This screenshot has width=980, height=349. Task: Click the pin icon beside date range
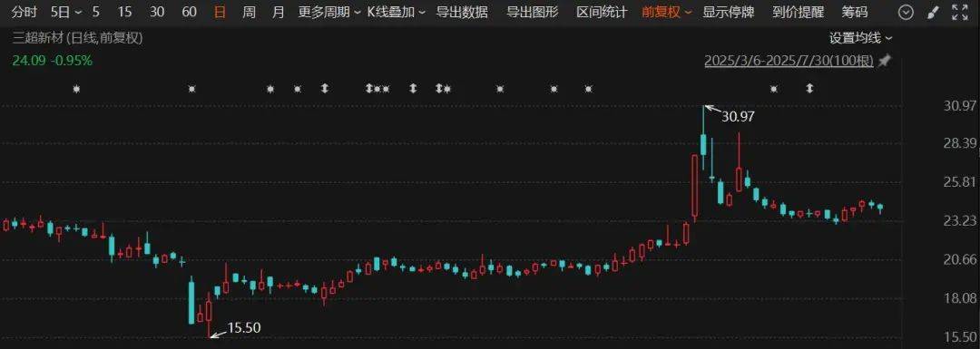884,61
